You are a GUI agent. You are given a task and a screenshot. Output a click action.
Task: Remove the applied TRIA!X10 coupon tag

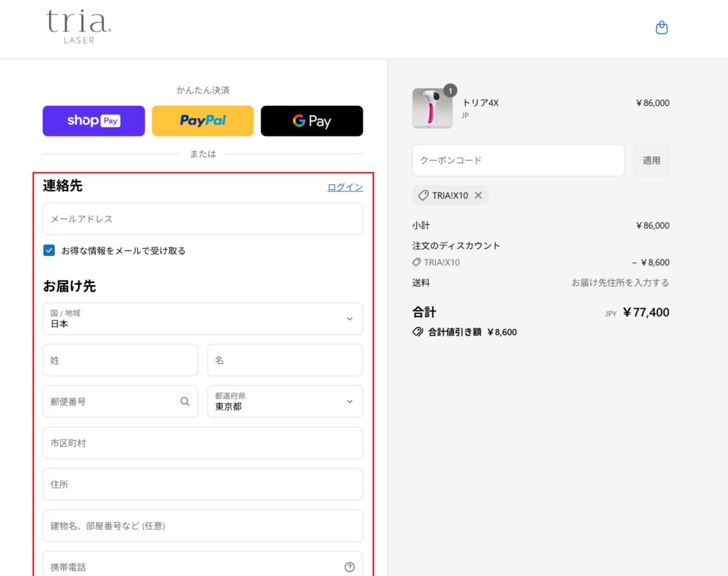pos(478,196)
